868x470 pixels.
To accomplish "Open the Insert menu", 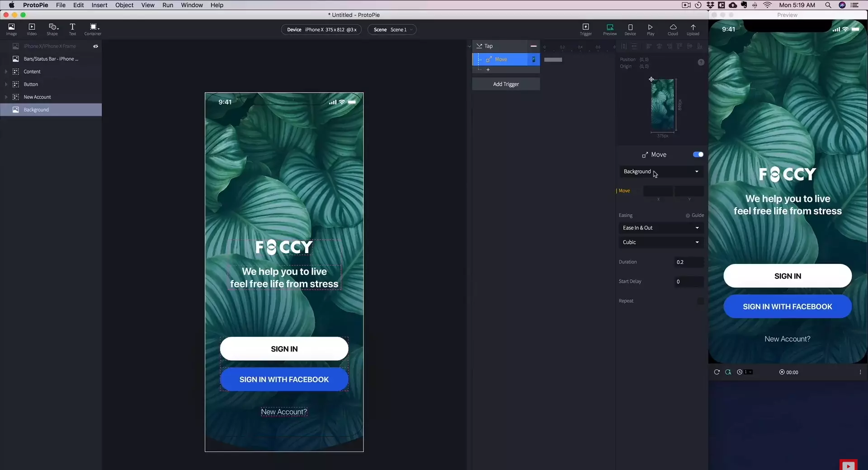I will point(99,5).
